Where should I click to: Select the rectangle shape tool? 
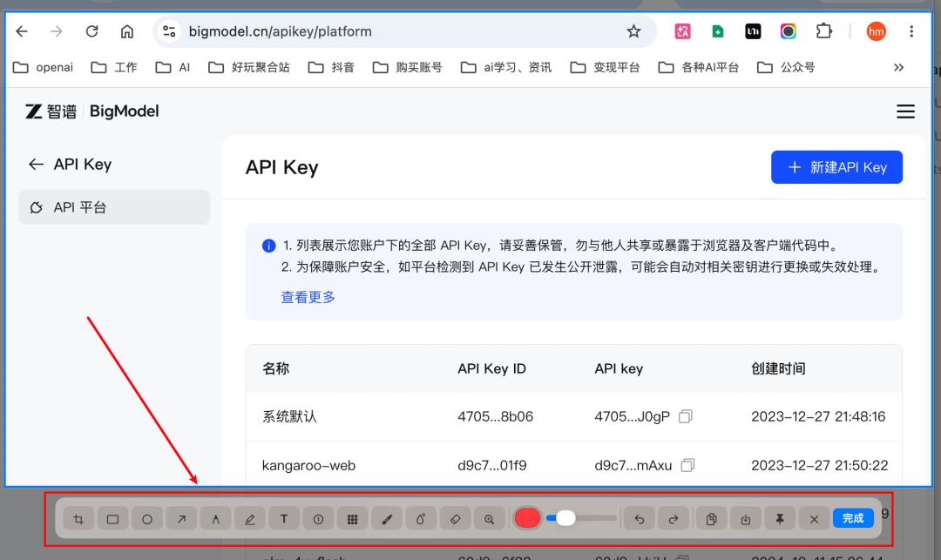pos(112,519)
